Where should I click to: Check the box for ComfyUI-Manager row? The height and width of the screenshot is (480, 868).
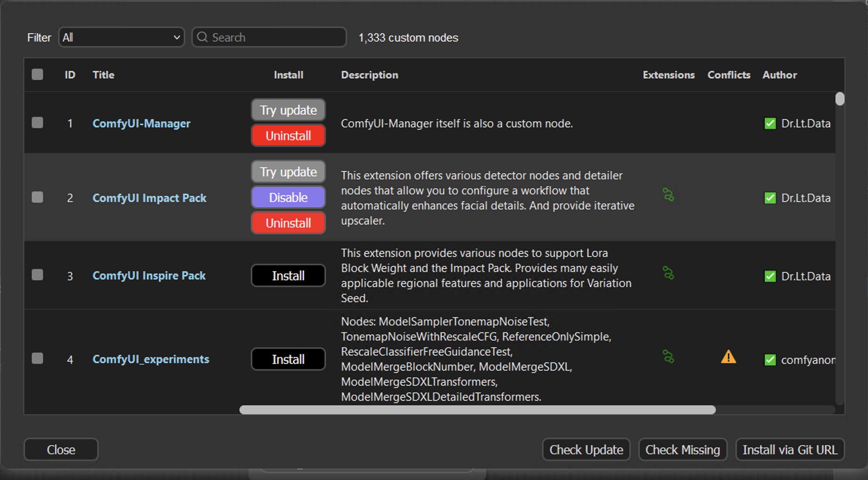coord(37,123)
